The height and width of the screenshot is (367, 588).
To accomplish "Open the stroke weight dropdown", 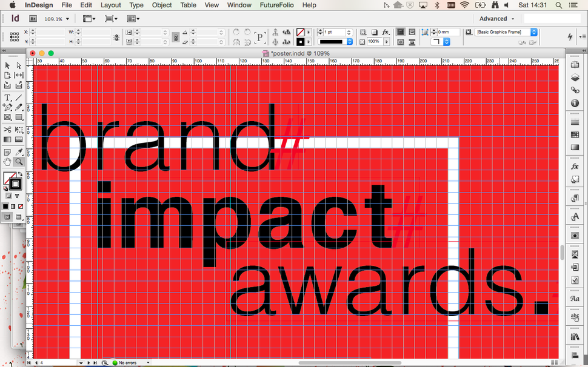I will coord(349,31).
